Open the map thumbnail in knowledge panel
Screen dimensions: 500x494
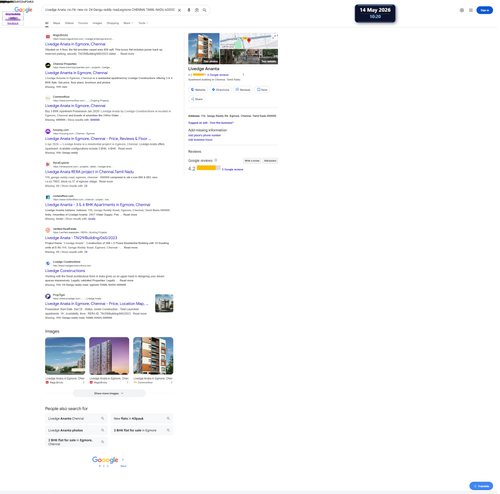click(x=249, y=41)
